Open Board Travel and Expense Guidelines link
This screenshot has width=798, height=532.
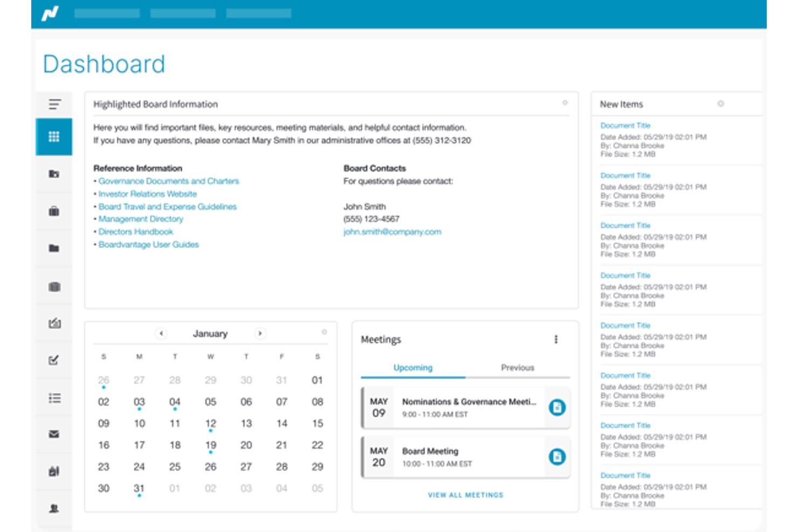(x=168, y=206)
